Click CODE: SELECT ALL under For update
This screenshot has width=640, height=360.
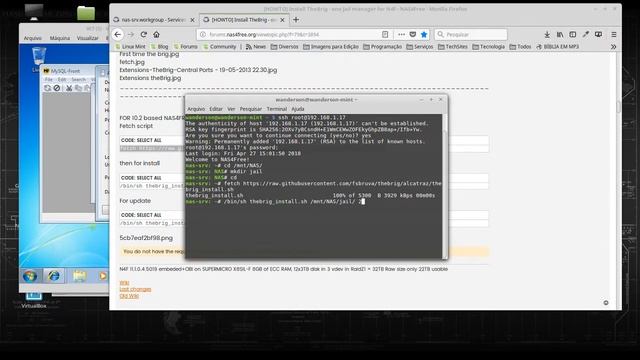(x=141, y=215)
